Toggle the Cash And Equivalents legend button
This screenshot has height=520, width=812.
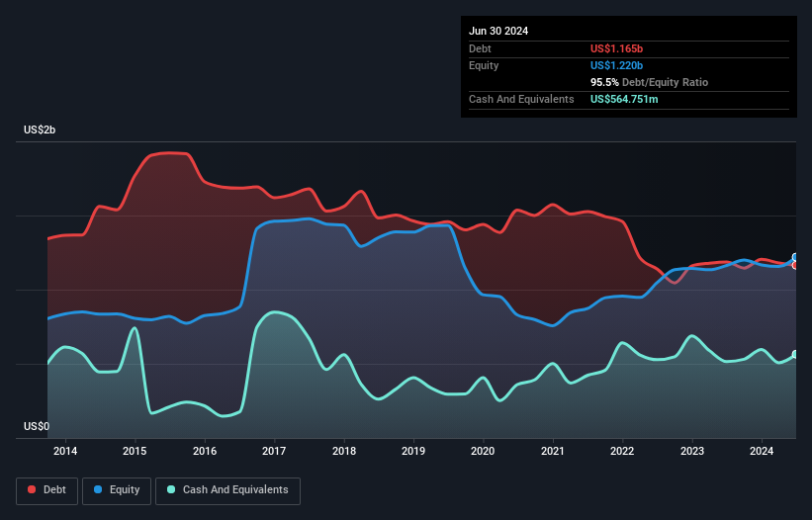tap(227, 490)
